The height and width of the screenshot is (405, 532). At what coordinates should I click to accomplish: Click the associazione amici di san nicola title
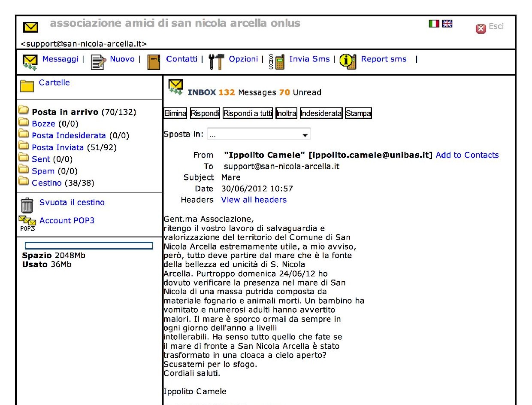pos(175,23)
